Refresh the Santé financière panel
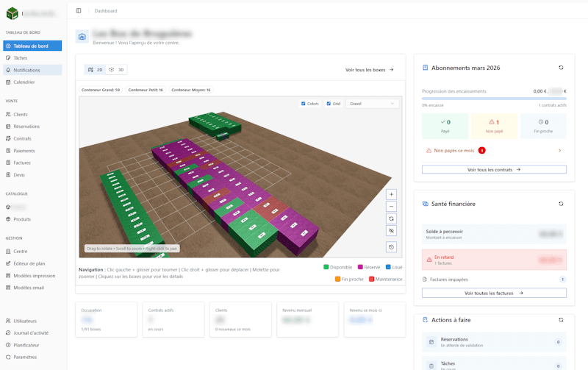 pyautogui.click(x=561, y=204)
